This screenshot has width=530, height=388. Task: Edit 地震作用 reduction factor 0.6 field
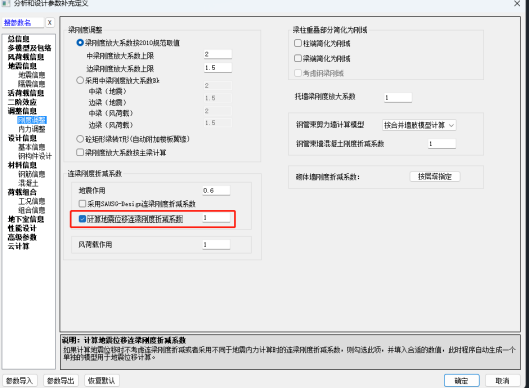pos(216,190)
